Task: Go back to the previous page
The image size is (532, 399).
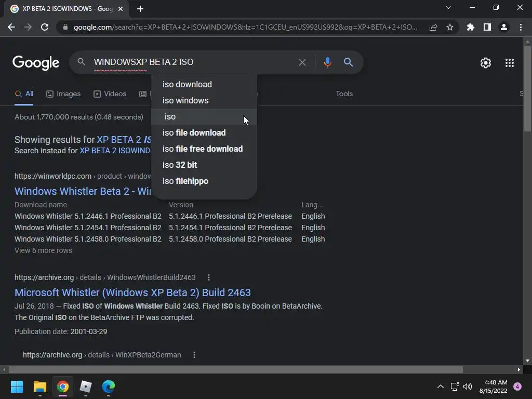Action: tap(11, 27)
